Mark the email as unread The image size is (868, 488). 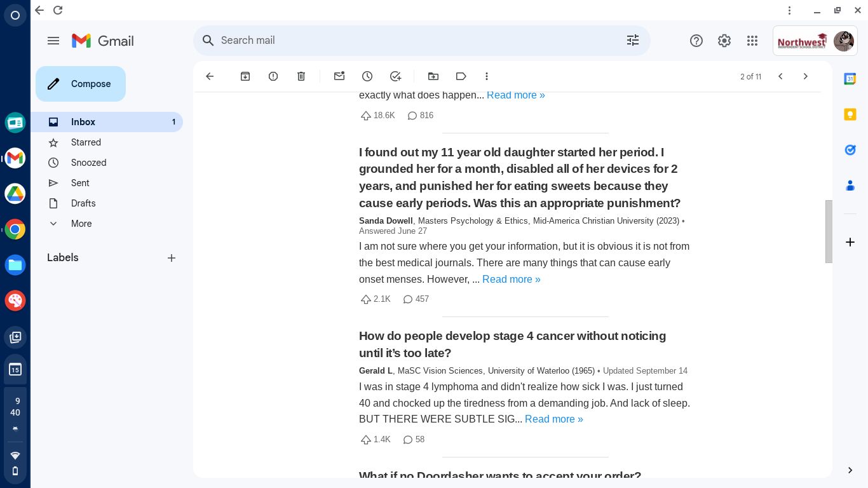(x=339, y=76)
